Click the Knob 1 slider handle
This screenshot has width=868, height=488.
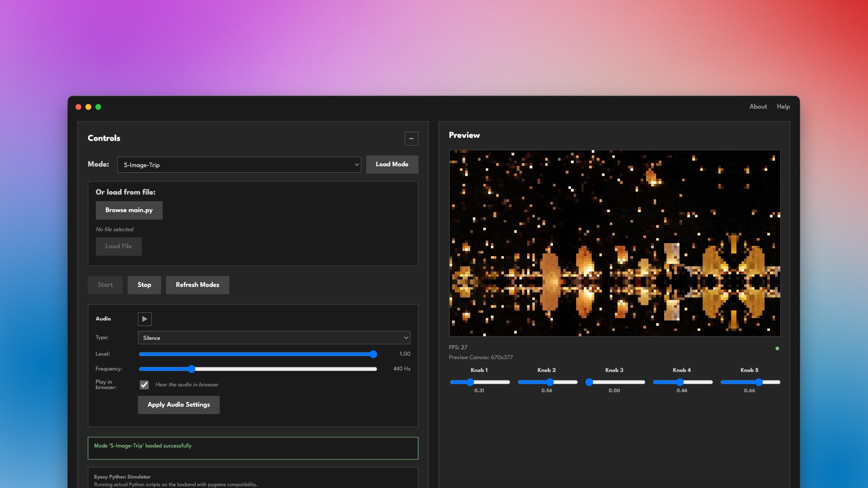(x=470, y=382)
